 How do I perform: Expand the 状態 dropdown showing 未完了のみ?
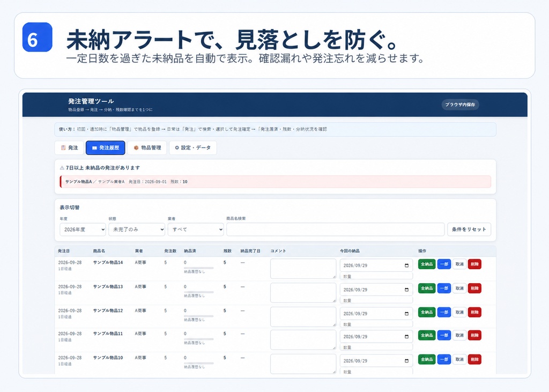tap(137, 230)
